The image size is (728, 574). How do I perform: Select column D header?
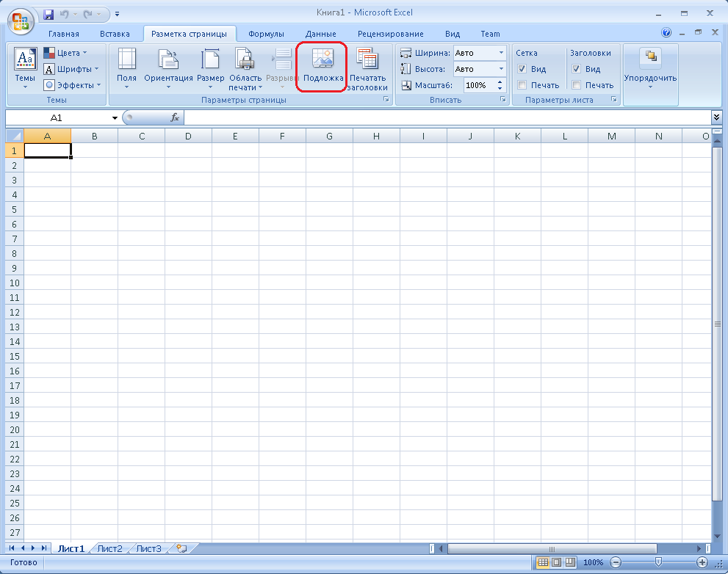pos(188,136)
